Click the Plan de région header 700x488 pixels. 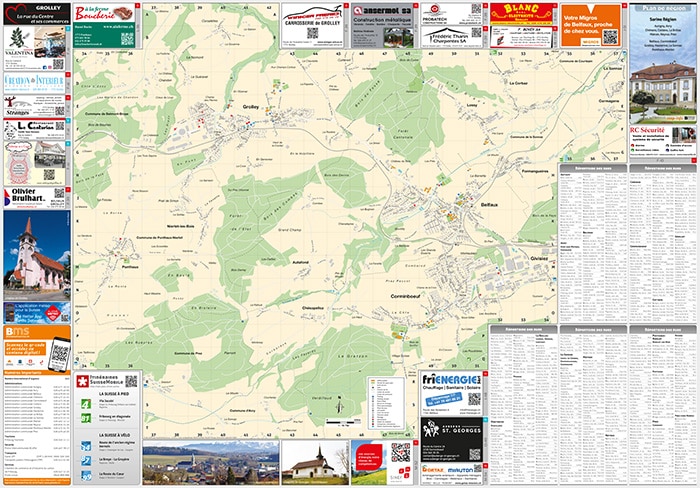point(663,8)
